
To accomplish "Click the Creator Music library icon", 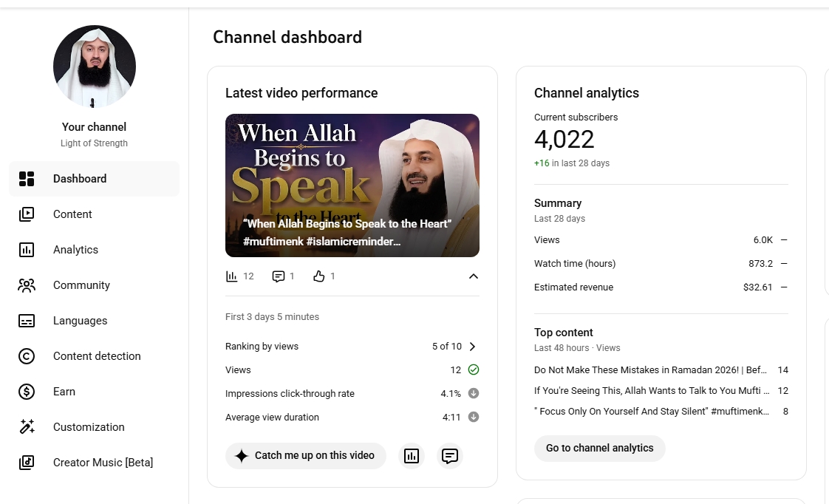I will (x=27, y=462).
